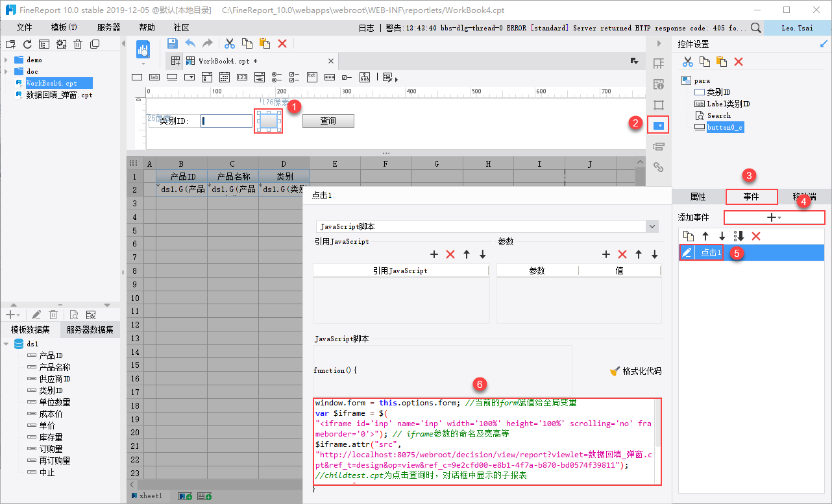Click the 类别ID input field in the parameter pane

click(226, 121)
